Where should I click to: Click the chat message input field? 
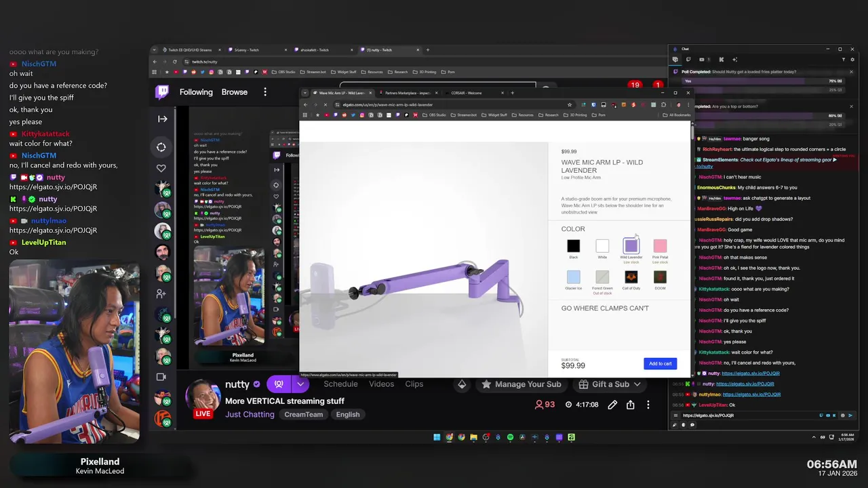tap(749, 415)
